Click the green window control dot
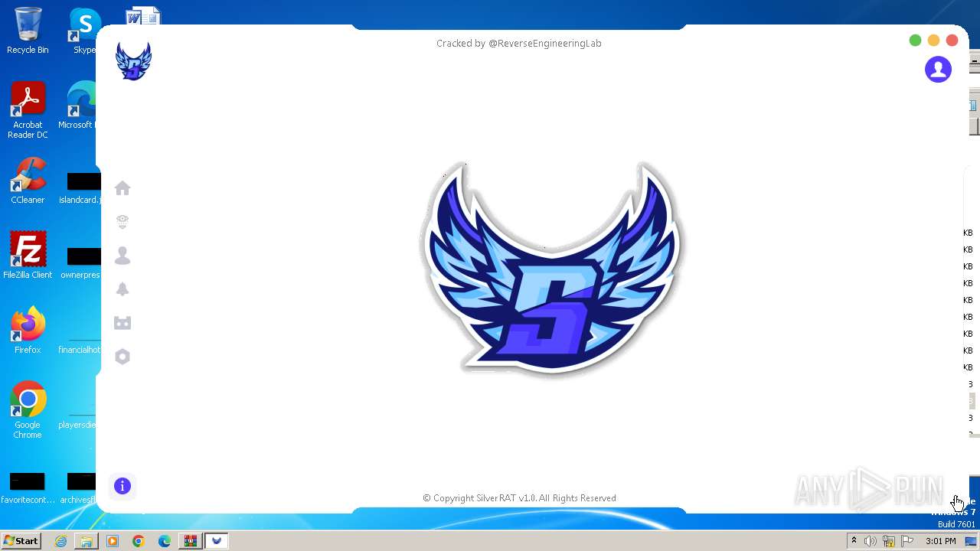 coord(915,41)
